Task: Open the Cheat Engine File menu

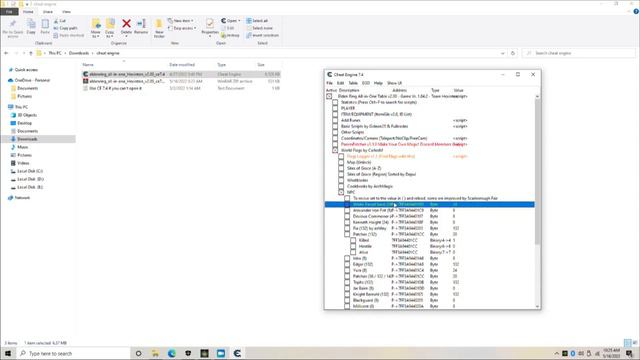Action: 329,83
